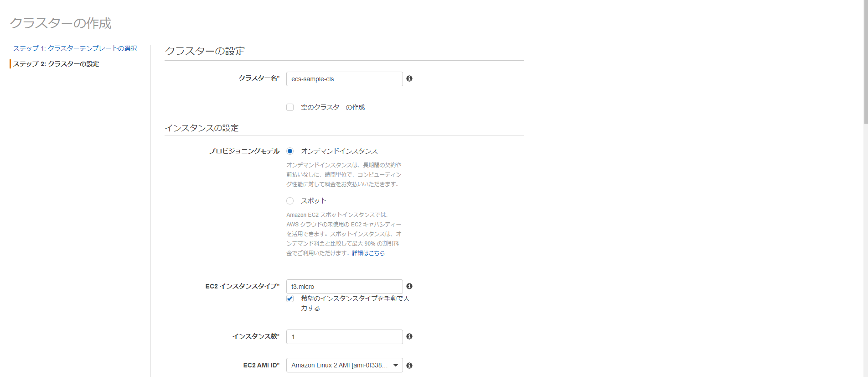Click the page vertical scrollbar

tap(866, 62)
